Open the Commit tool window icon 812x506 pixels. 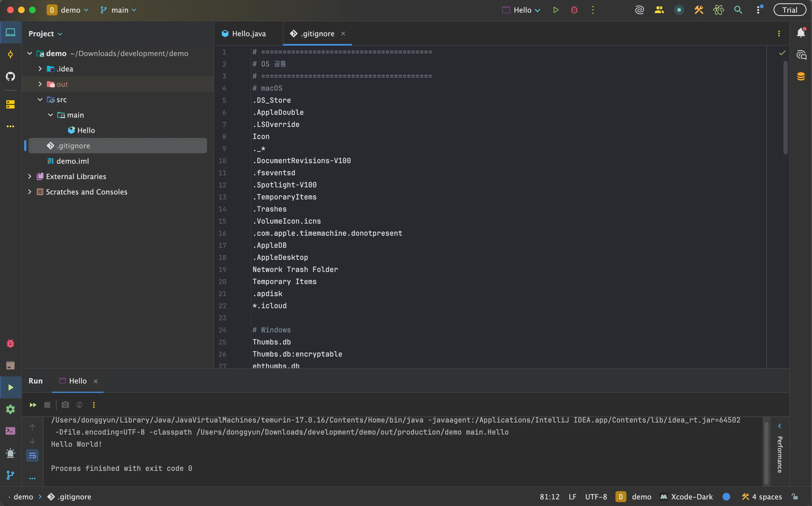pyautogui.click(x=10, y=55)
